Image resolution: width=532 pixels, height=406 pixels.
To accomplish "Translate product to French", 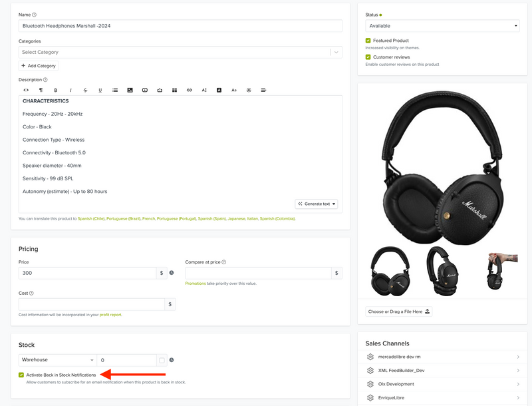I will click(148, 218).
